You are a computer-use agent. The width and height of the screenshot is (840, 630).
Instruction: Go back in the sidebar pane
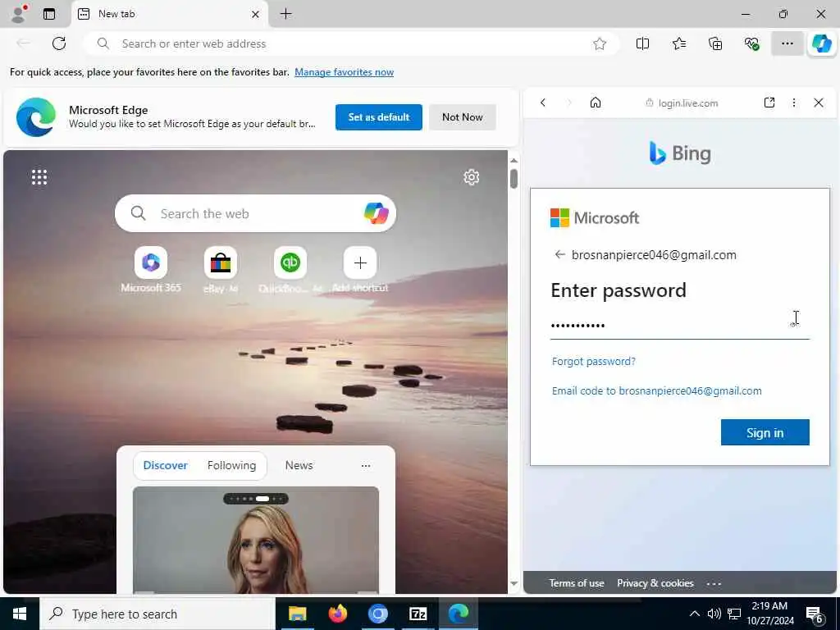[543, 103]
